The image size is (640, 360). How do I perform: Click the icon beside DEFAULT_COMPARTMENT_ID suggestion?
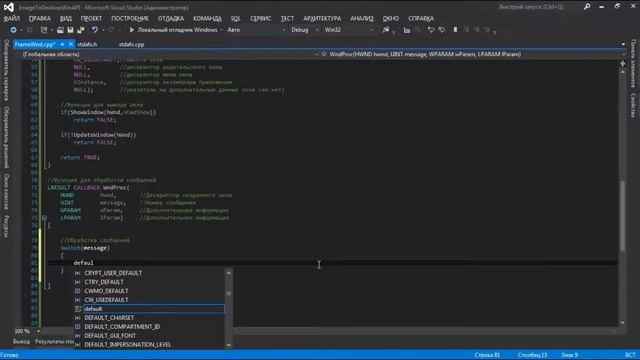pyautogui.click(x=78, y=327)
